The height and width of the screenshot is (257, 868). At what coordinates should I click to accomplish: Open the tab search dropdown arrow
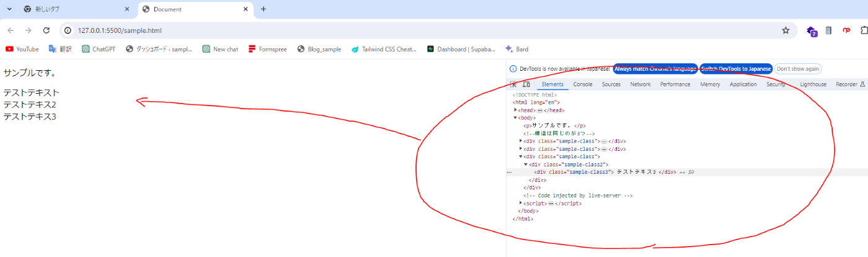pos(9,9)
